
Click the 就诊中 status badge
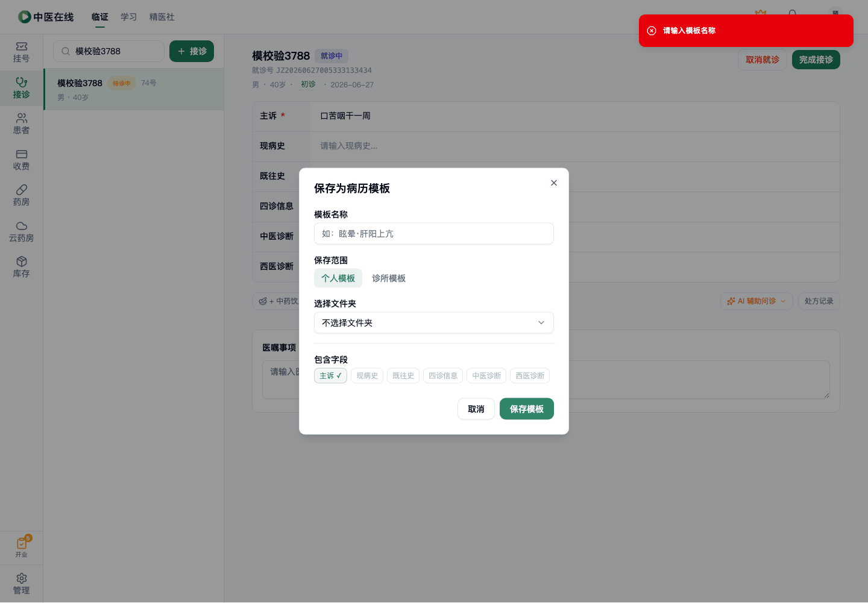(x=332, y=56)
